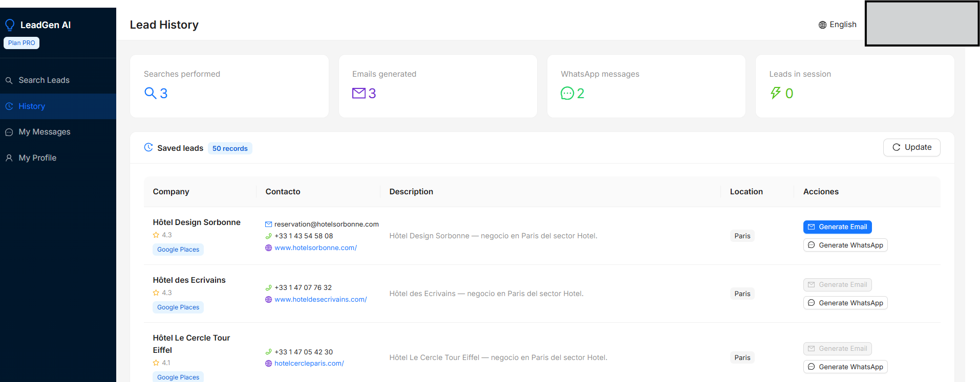This screenshot has width=980, height=382.
Task: Open the www.hotelsorbonne.com/ link
Action: [x=315, y=248]
